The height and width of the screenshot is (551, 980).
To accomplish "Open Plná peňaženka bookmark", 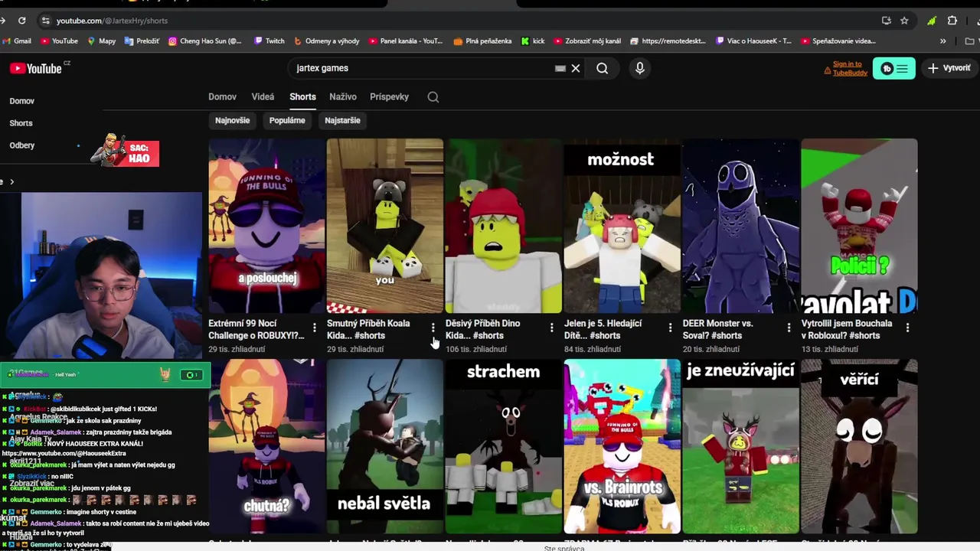I will pyautogui.click(x=482, y=41).
